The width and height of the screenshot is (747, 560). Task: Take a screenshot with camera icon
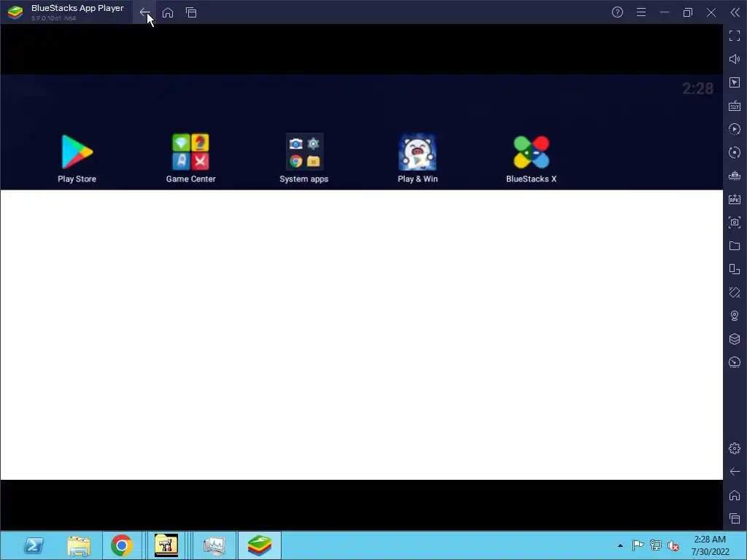point(735,222)
